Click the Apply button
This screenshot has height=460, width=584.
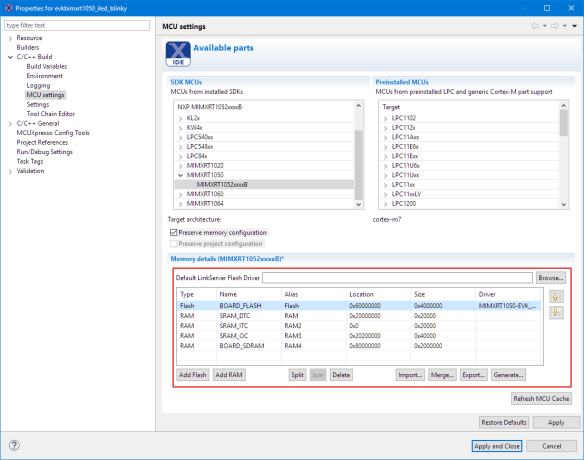pyautogui.click(x=556, y=422)
